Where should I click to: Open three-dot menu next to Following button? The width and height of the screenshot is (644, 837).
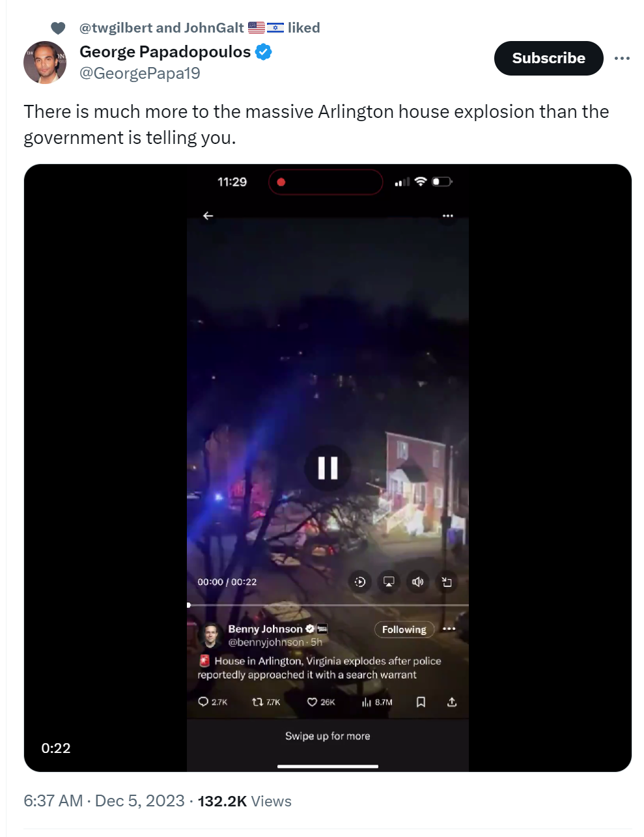pos(449,629)
